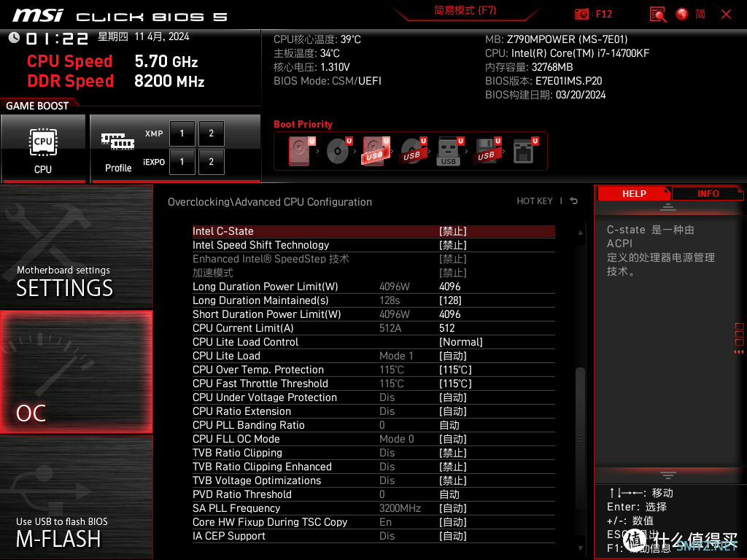Select the USB CD-ROM boot icon
The width and height of the screenshot is (747, 560).
coord(413,151)
